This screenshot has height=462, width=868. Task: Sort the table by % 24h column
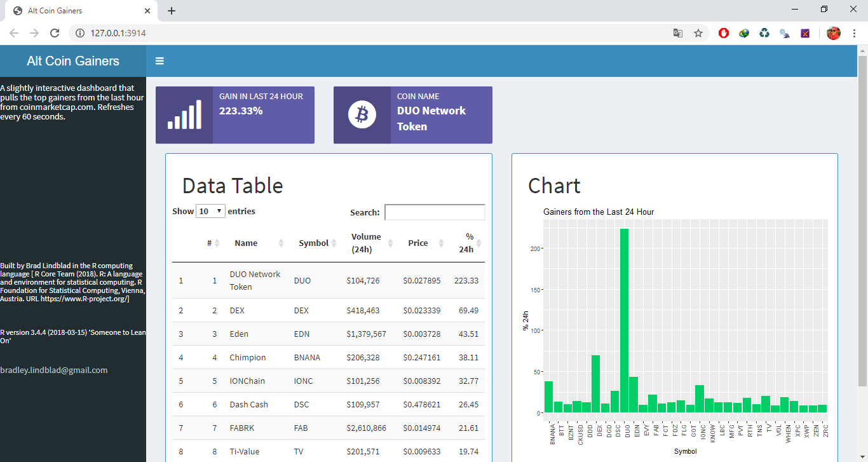[x=468, y=243]
